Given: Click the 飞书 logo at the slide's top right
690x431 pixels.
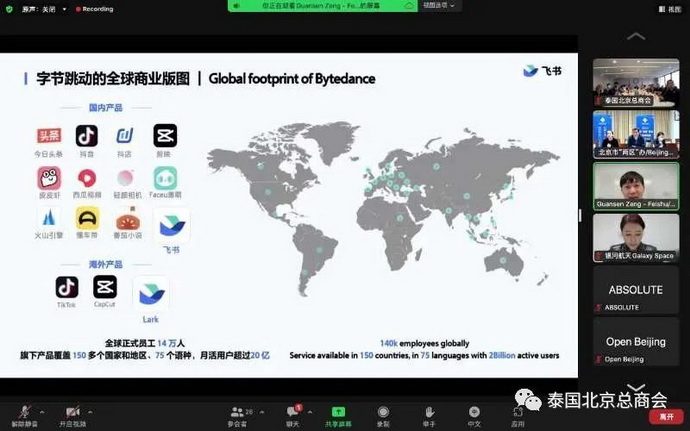Looking at the screenshot, I should [542, 71].
